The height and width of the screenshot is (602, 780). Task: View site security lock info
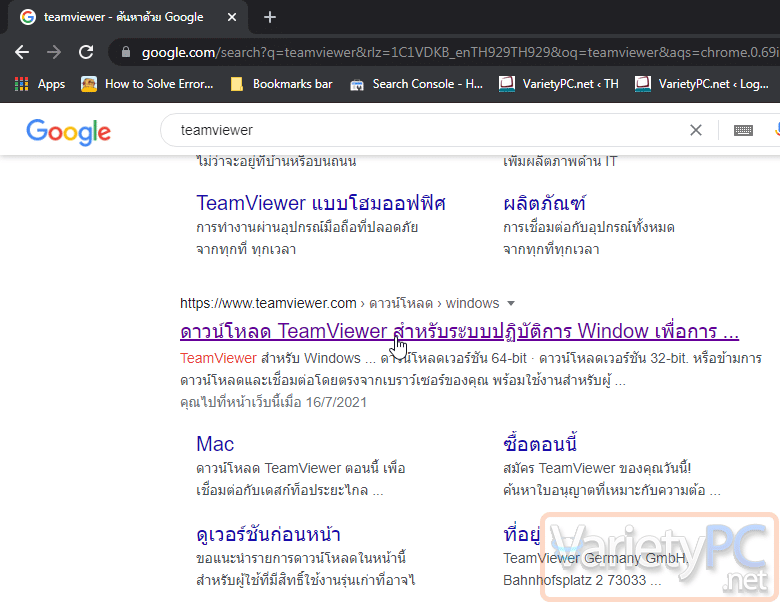[x=126, y=52]
